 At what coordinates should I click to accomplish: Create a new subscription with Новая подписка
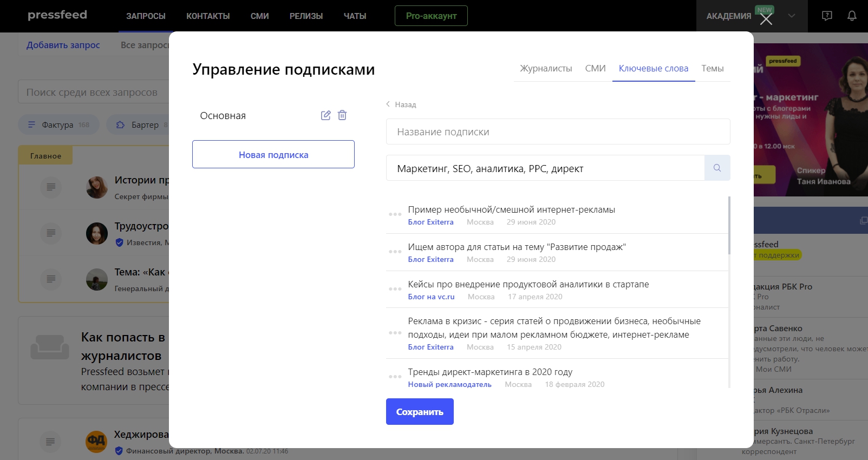coord(273,155)
